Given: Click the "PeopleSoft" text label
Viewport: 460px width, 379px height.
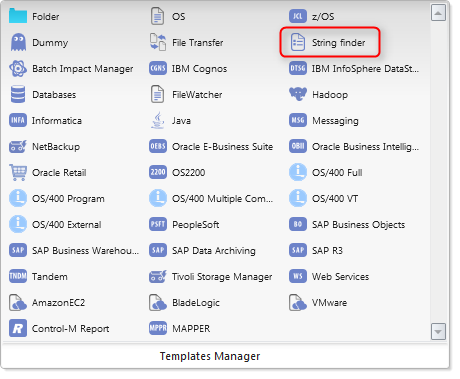Looking at the screenshot, I should (x=196, y=225).
